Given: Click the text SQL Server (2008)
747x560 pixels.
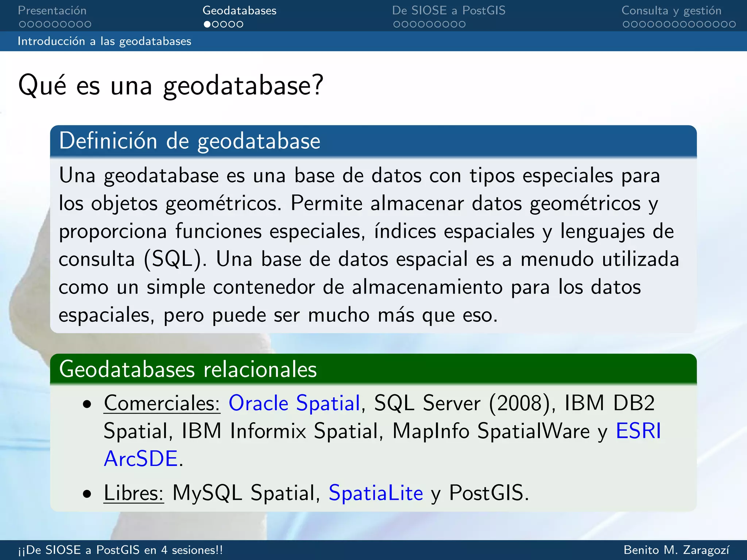Looking at the screenshot, I should tap(462, 403).
